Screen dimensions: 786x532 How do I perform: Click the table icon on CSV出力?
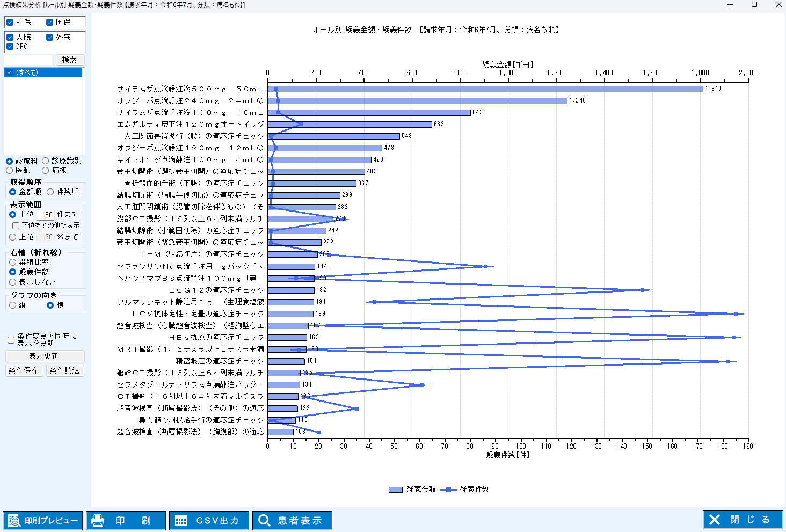click(181, 521)
